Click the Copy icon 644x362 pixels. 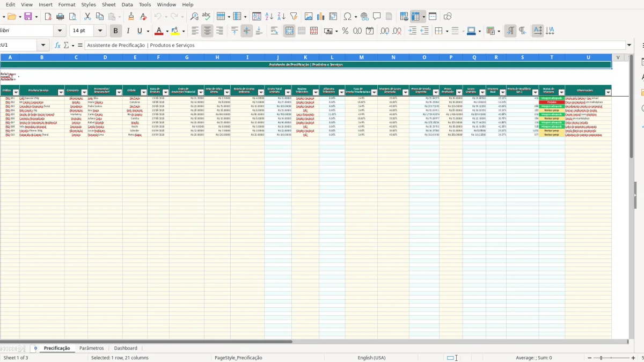coord(100,17)
